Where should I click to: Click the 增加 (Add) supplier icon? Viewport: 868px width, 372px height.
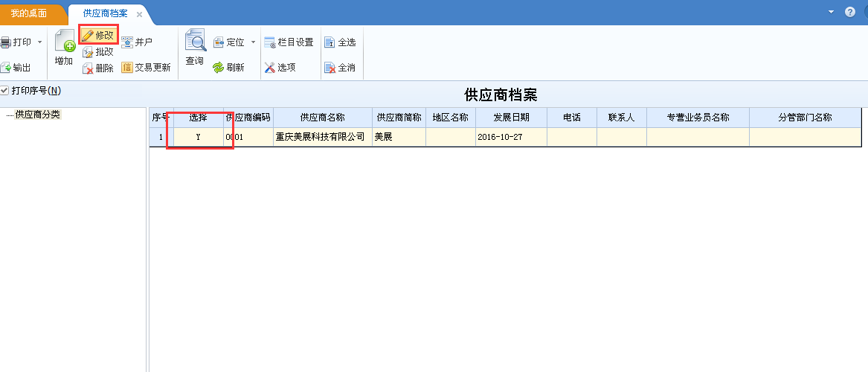click(65, 45)
